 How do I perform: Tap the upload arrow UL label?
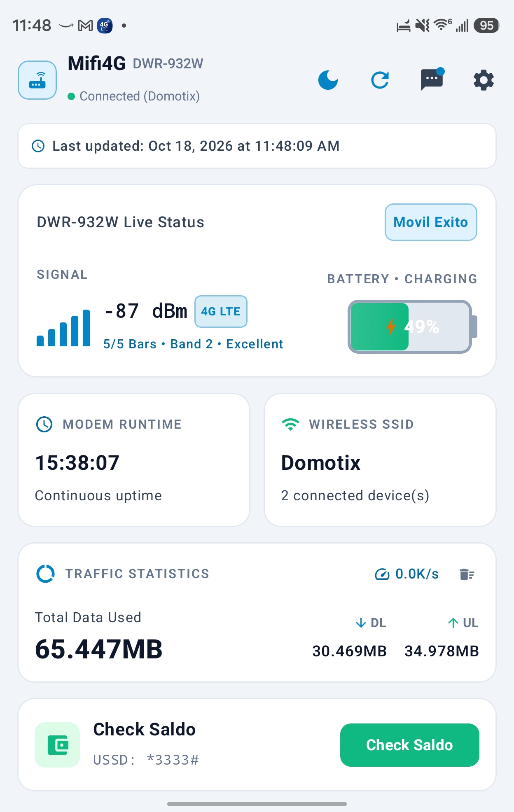click(x=463, y=623)
